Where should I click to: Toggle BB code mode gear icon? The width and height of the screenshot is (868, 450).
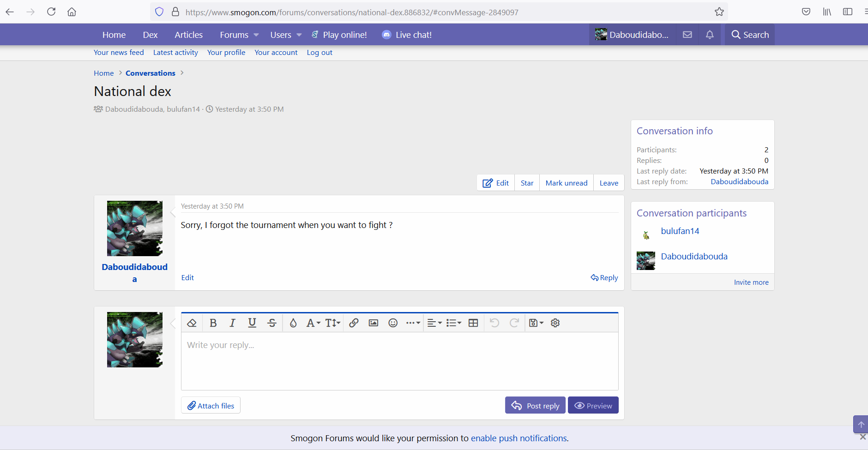(x=555, y=323)
